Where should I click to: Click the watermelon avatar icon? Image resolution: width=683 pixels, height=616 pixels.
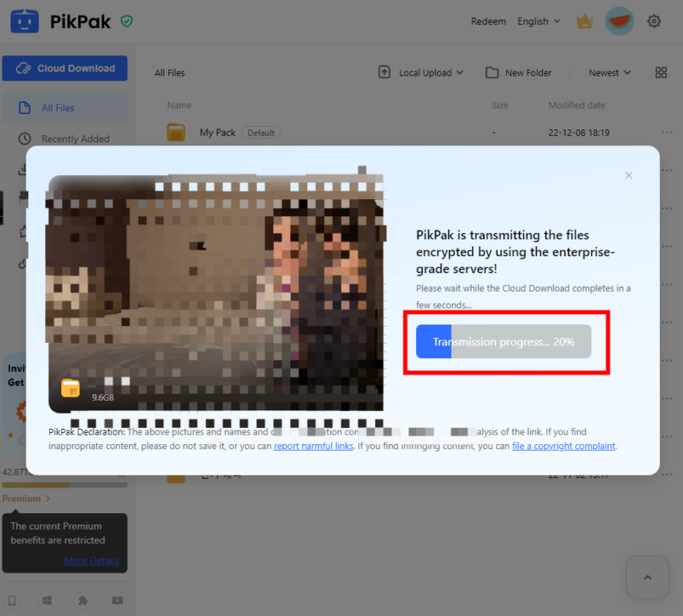(620, 21)
